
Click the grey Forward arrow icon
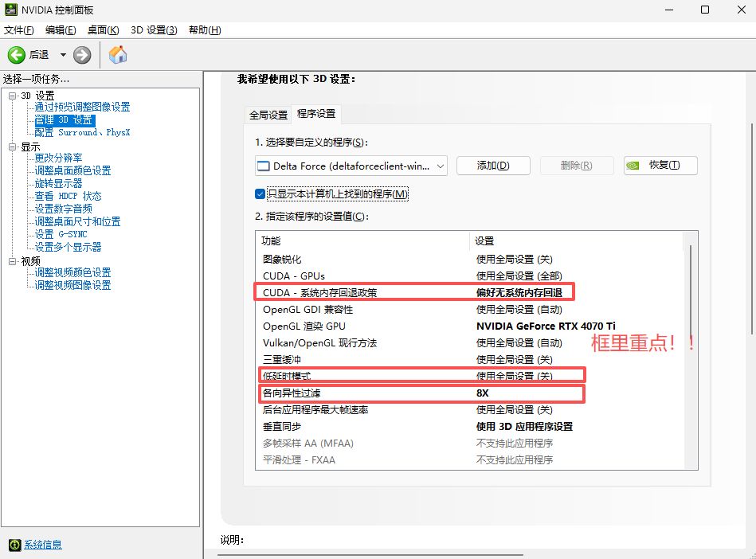click(x=82, y=55)
